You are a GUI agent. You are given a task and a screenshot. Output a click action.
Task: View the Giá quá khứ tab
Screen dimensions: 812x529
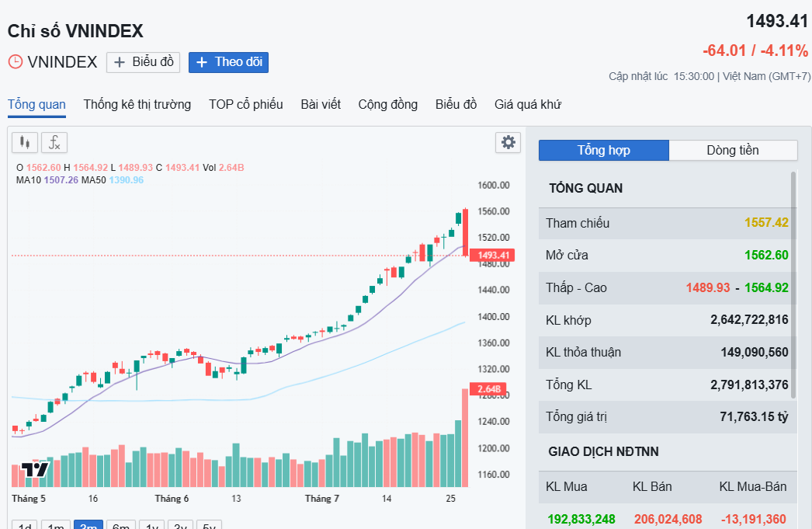pos(528,105)
